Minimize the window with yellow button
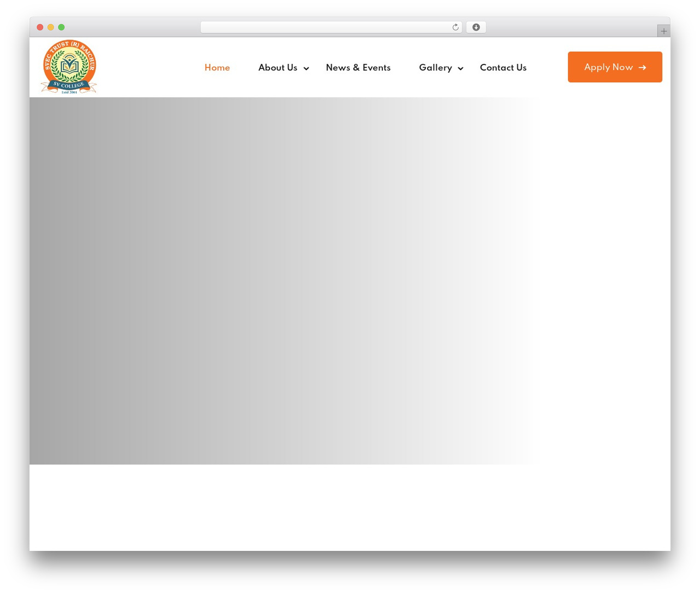This screenshot has width=700, height=593. (x=51, y=27)
